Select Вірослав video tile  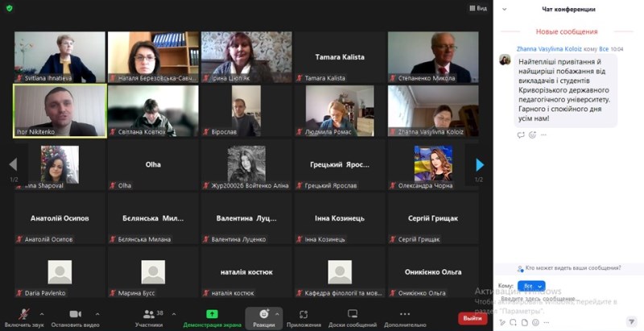click(246, 111)
